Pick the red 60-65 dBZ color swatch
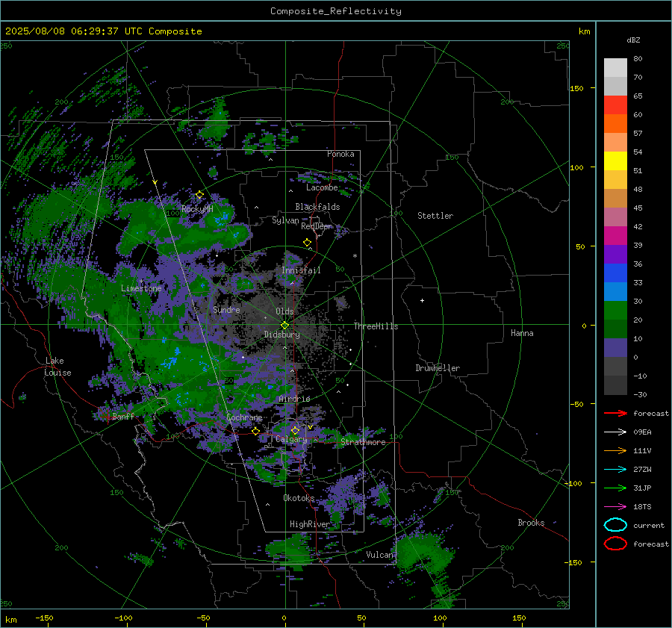The image size is (672, 628). [x=615, y=105]
